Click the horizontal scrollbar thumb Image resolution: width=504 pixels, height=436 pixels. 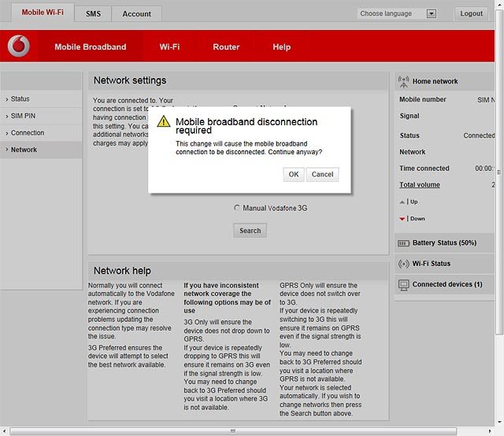point(233,430)
